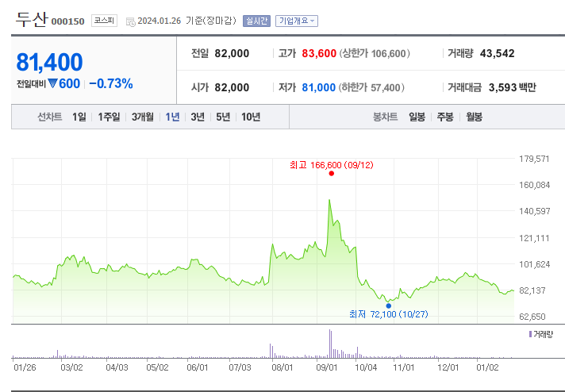This screenshot has height=392, width=565.
Task: Click the purple 거래량 legend marker
Action: click(530, 334)
